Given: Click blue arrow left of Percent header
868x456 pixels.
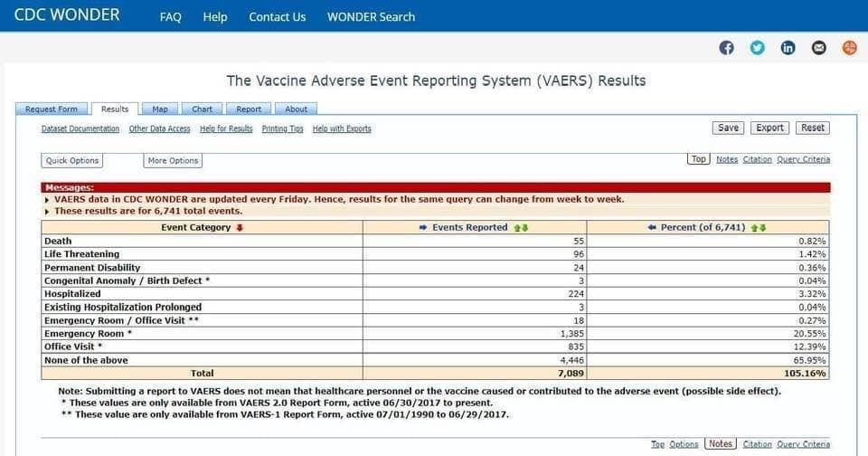Looking at the screenshot, I should 652,228.
